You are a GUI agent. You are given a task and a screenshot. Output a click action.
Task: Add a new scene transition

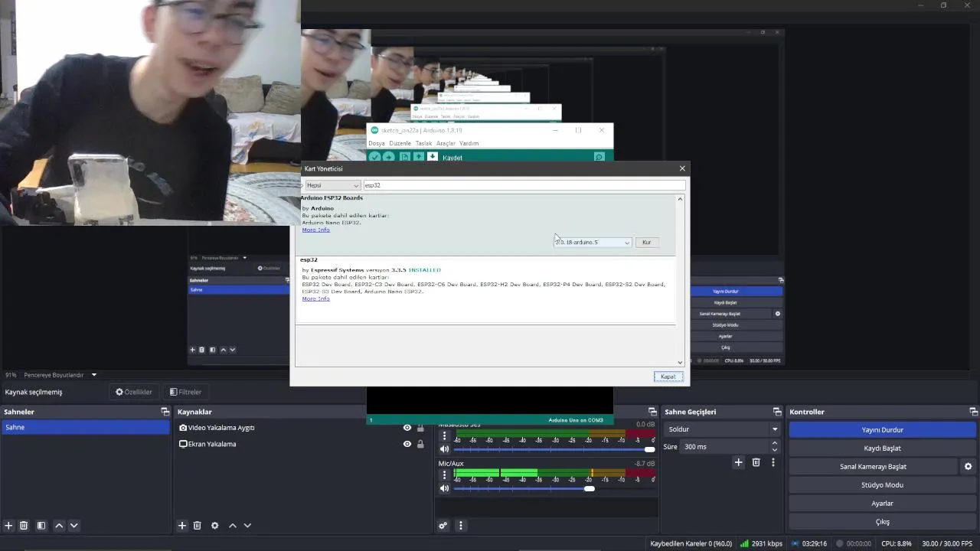pos(738,462)
